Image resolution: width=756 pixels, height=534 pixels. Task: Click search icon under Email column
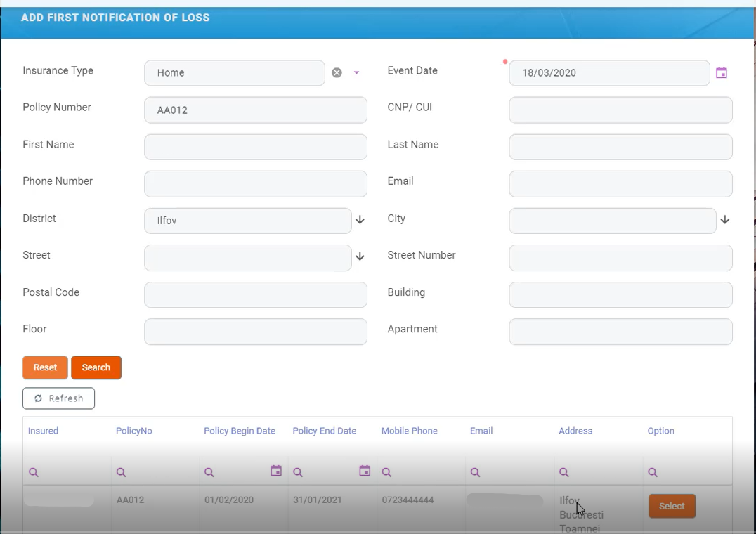[x=475, y=472]
